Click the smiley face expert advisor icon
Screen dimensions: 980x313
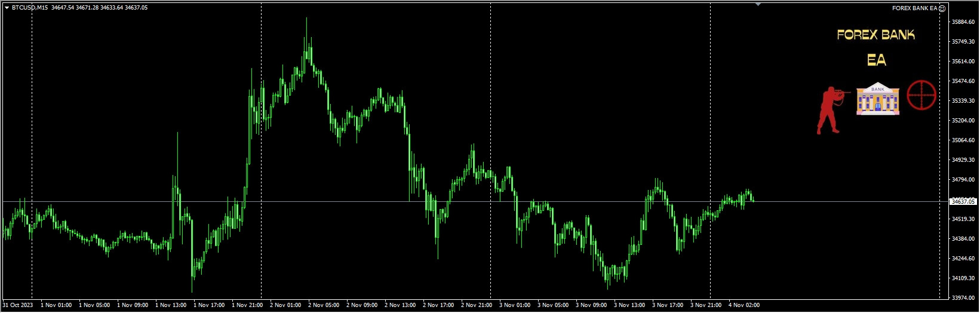(942, 8)
